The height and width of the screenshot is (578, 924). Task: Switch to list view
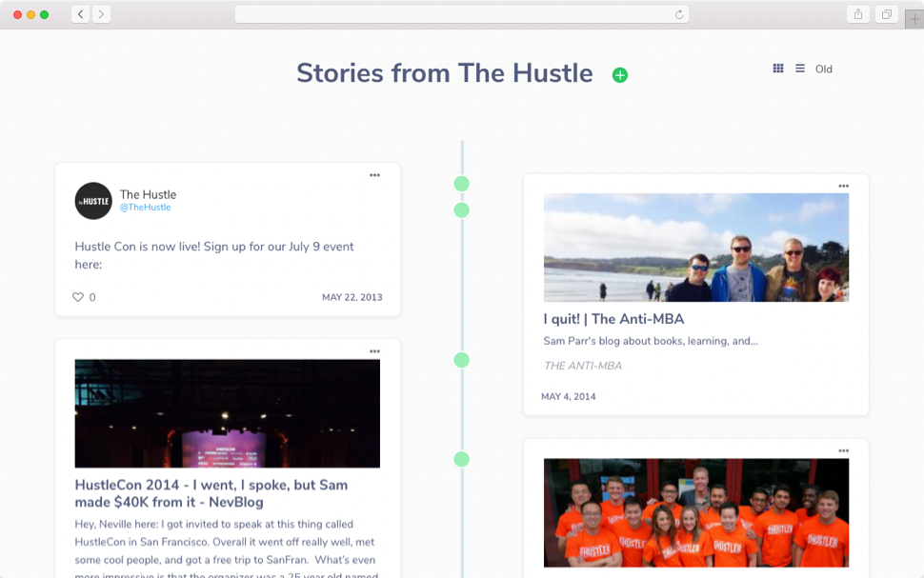(x=799, y=69)
